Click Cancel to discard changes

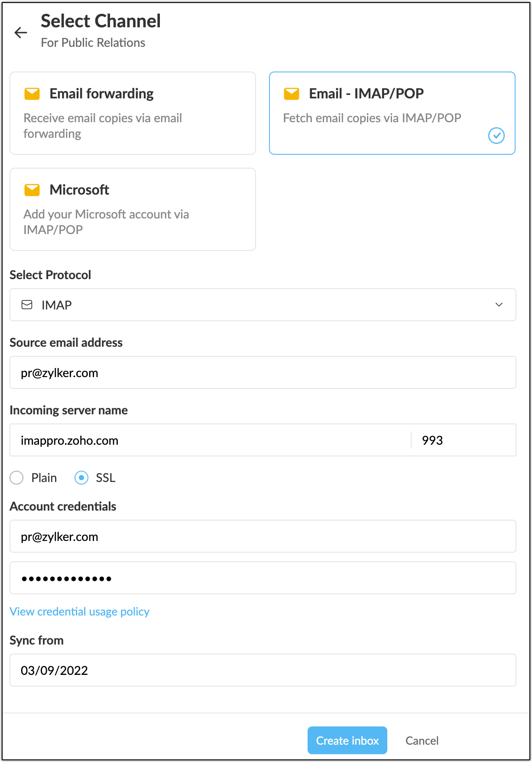point(422,740)
